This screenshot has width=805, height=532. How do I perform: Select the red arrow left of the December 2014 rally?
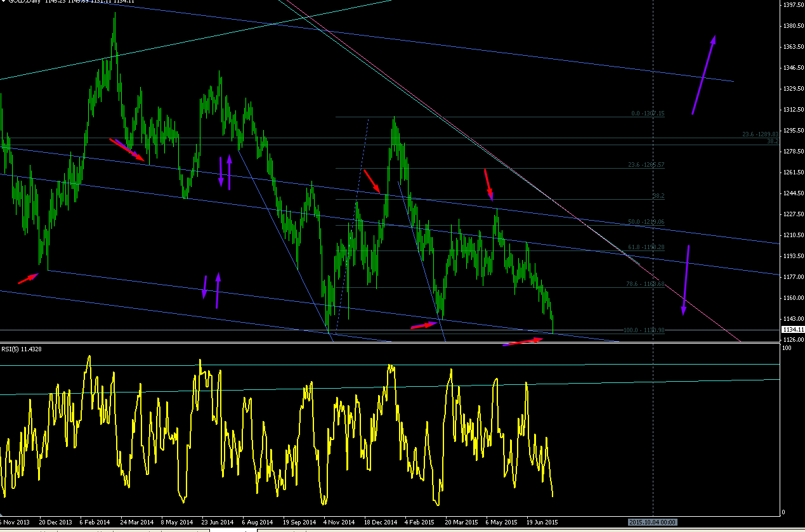click(372, 181)
